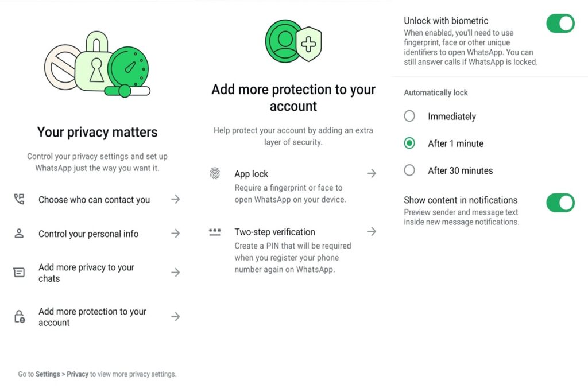Click the chat icon beside Add more privacy
The image size is (588, 392).
tap(19, 272)
